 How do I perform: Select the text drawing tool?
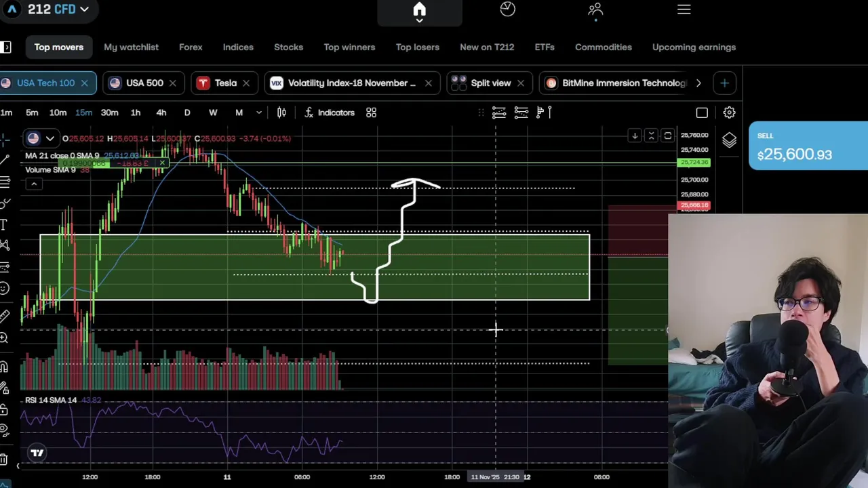pos(4,224)
